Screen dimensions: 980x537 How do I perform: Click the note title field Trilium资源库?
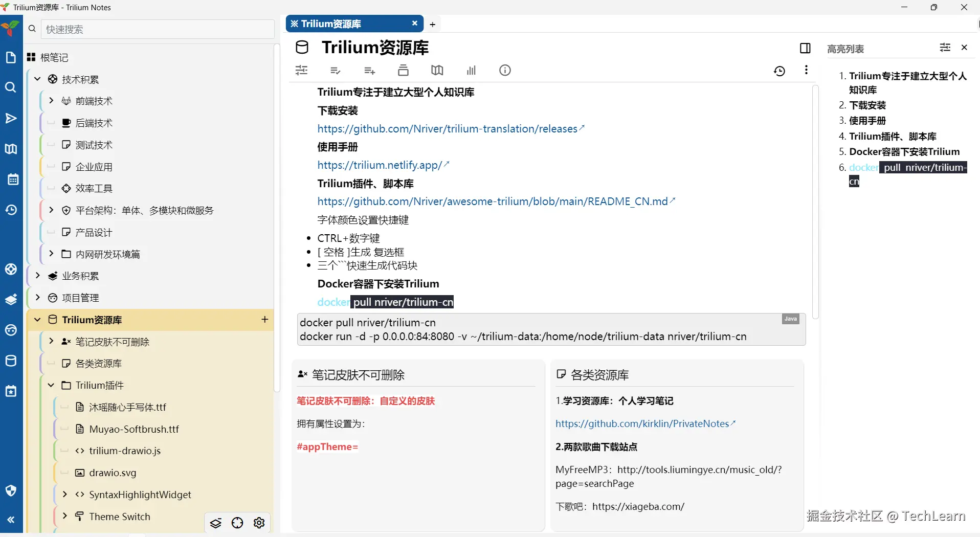coord(375,48)
